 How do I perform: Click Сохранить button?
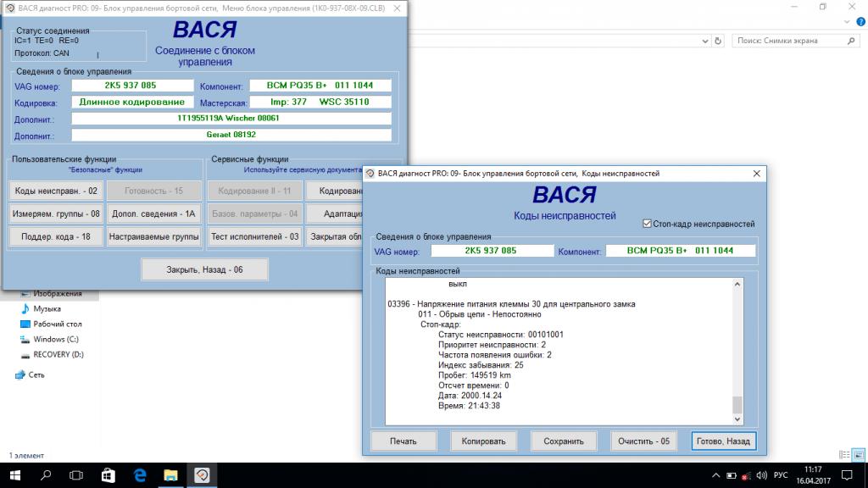click(564, 441)
